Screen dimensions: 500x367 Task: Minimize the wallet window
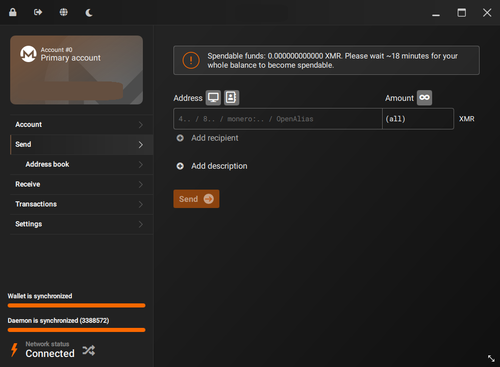tap(436, 15)
